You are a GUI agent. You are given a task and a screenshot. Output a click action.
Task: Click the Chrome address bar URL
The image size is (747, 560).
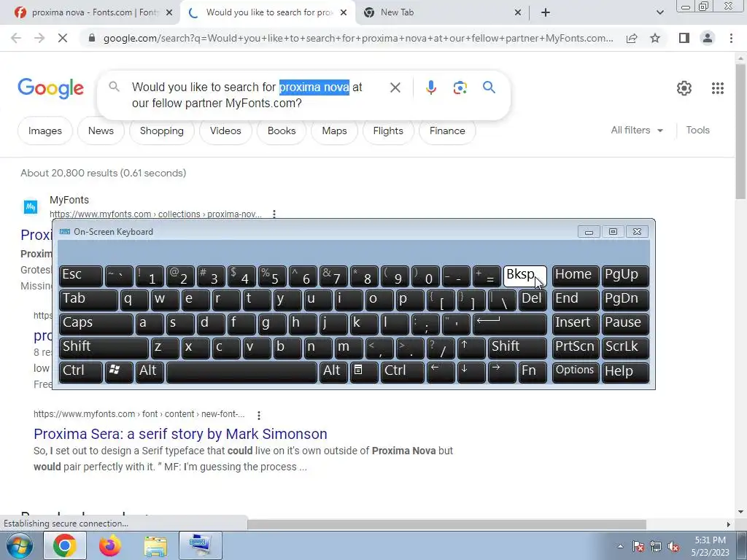(358, 38)
